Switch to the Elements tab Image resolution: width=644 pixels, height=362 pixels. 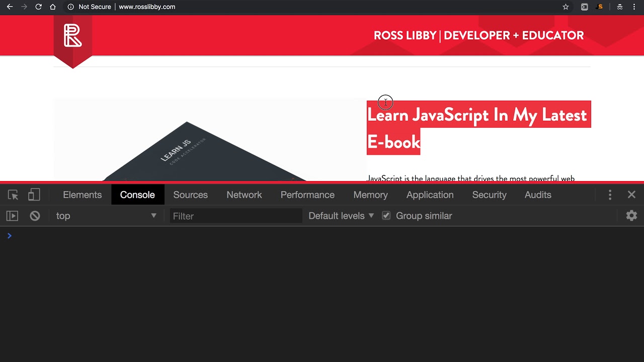83,195
